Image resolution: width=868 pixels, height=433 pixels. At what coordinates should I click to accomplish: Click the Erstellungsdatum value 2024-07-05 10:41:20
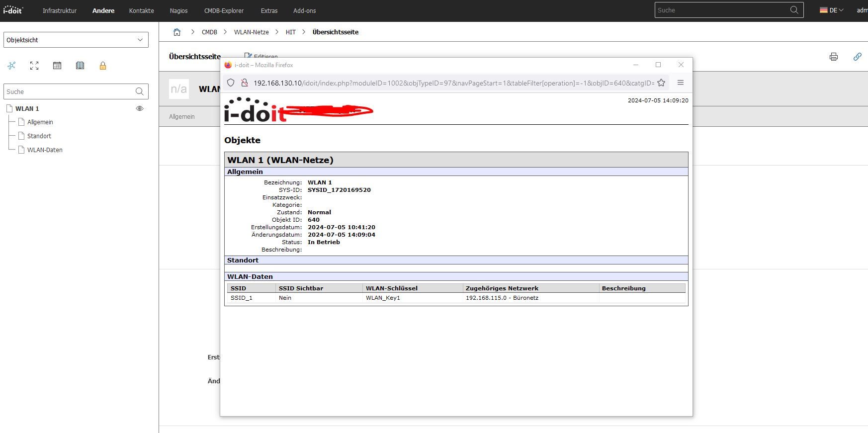[x=342, y=227]
